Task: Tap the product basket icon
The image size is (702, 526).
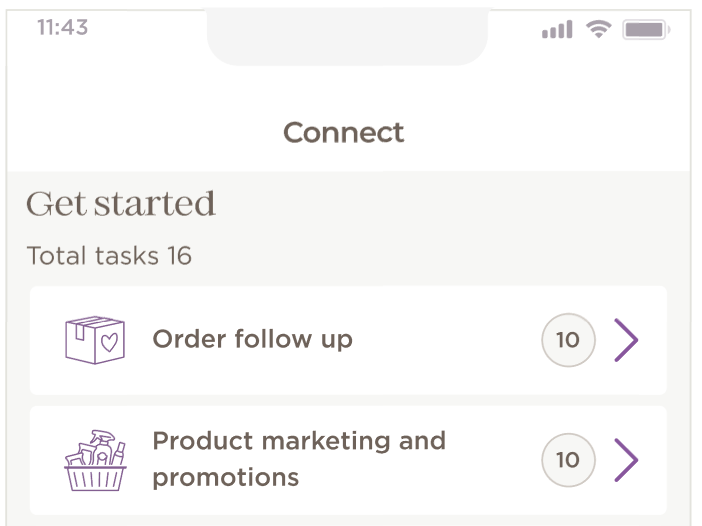Action: coord(94,460)
